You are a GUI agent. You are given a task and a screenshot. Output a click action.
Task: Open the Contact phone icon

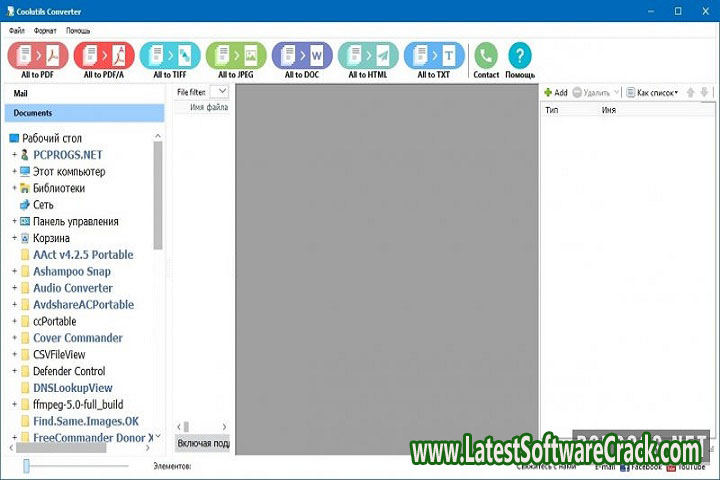click(x=486, y=56)
